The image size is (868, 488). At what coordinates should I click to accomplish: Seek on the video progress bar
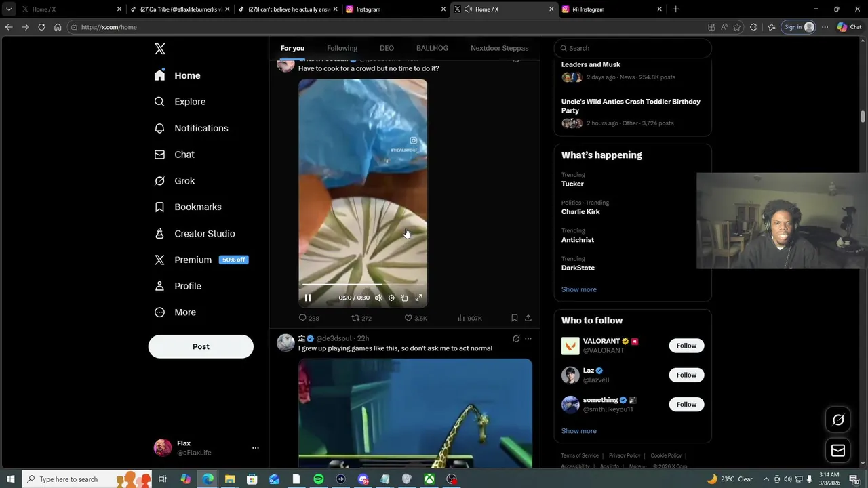363,284
